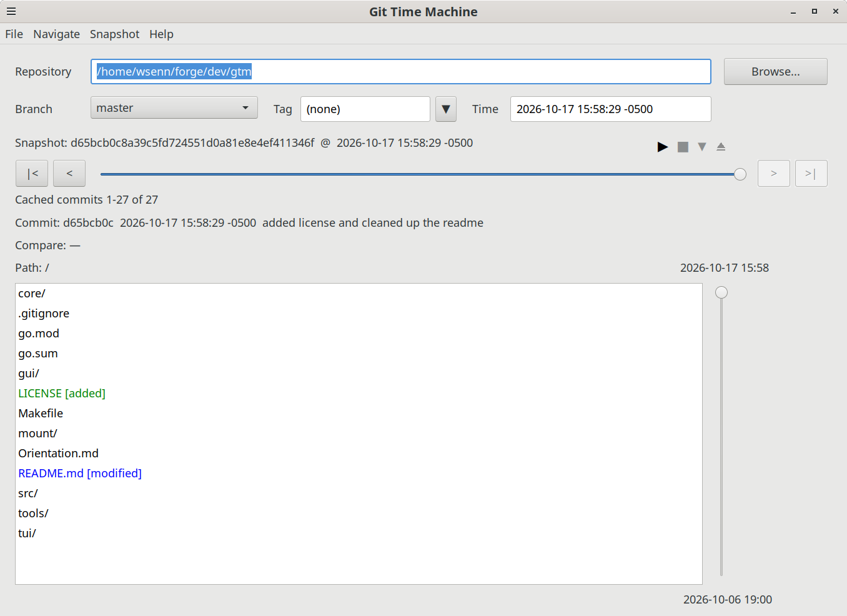Select the src/ folder entry
Image resolution: width=847 pixels, height=616 pixels.
click(359, 494)
